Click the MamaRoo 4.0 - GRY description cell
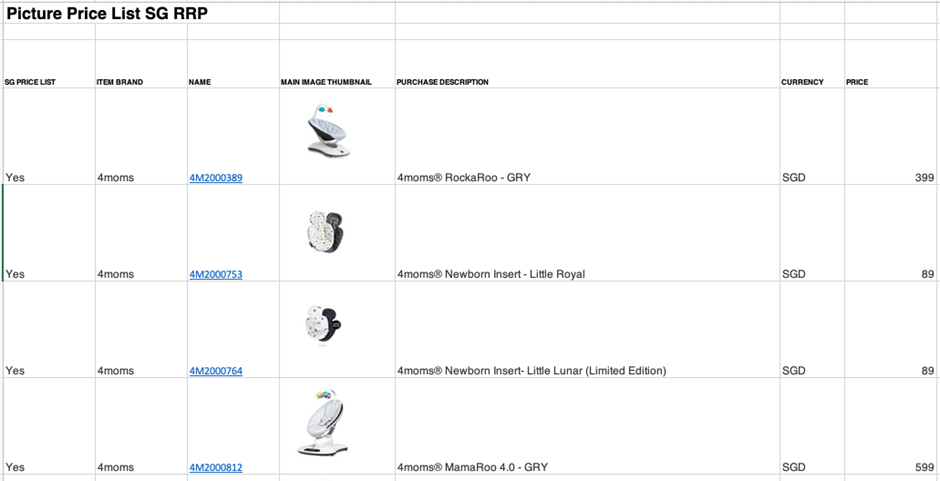This screenshot has width=940, height=481. point(588,426)
